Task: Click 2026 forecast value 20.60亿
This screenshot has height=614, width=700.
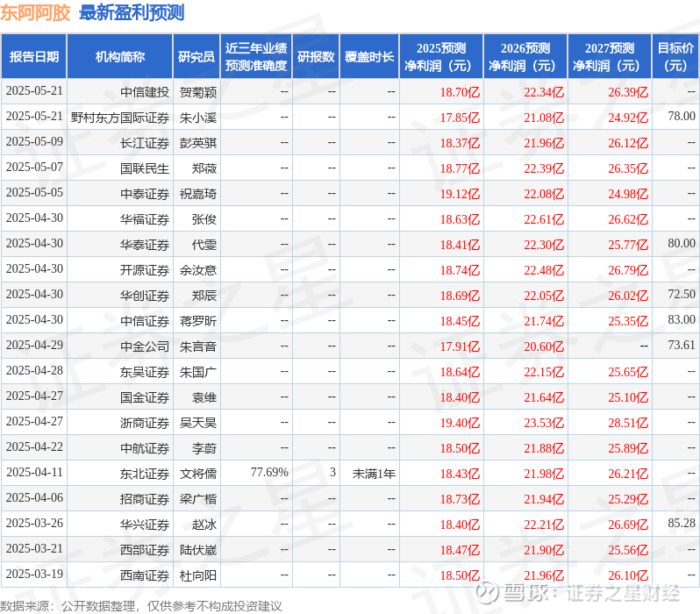Action: coord(544,346)
